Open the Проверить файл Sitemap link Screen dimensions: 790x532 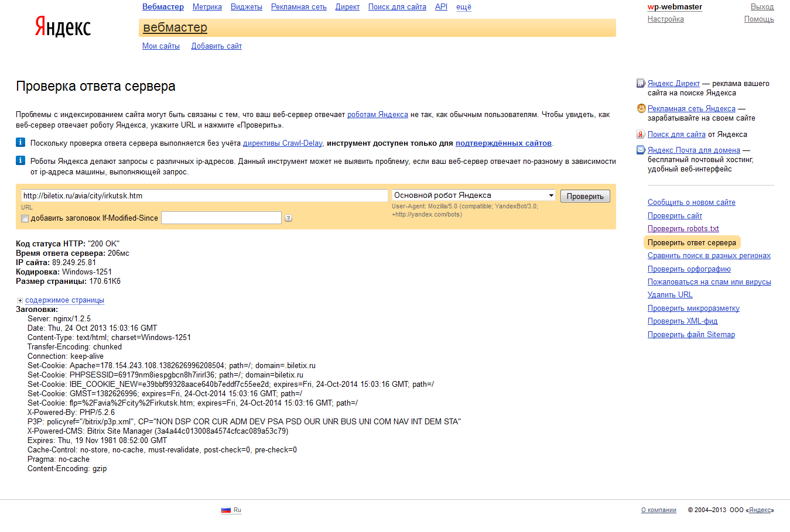691,335
